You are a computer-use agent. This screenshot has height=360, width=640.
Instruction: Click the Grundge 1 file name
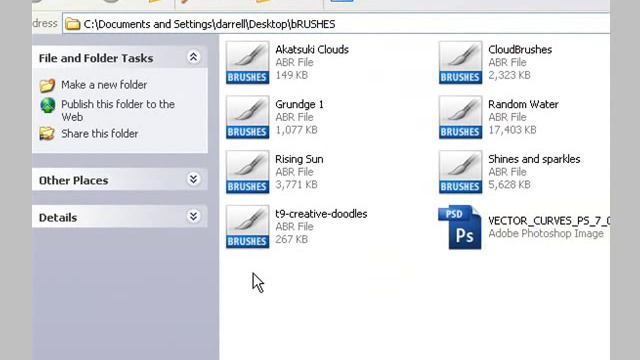(x=299, y=104)
